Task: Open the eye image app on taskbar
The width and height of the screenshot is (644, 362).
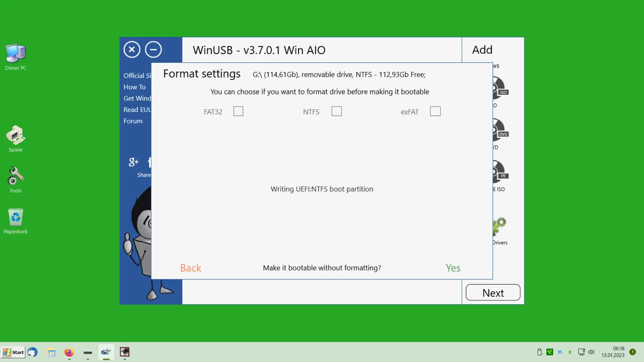Action: tap(124, 352)
